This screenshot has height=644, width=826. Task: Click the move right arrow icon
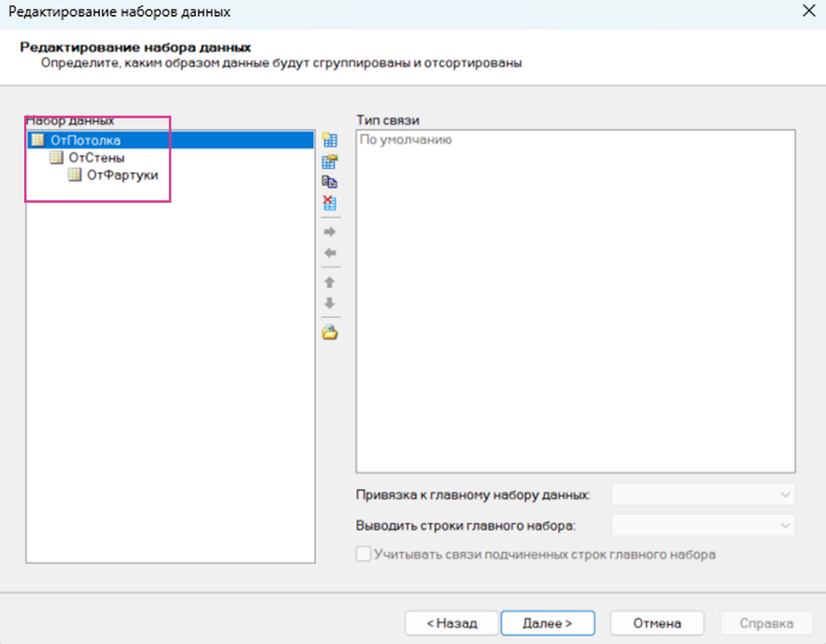pyautogui.click(x=330, y=232)
